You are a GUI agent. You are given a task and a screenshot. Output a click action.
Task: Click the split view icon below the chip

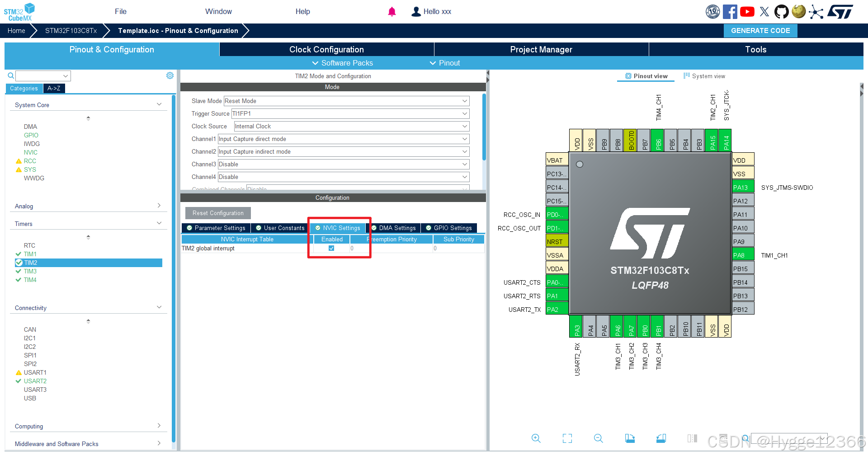[x=692, y=438]
